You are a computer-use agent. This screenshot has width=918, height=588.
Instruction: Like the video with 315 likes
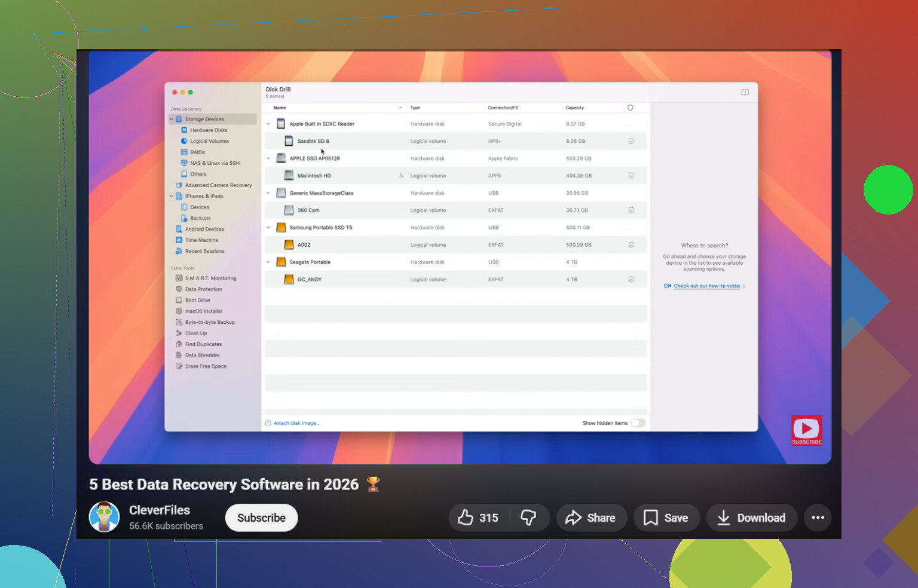[x=479, y=518]
